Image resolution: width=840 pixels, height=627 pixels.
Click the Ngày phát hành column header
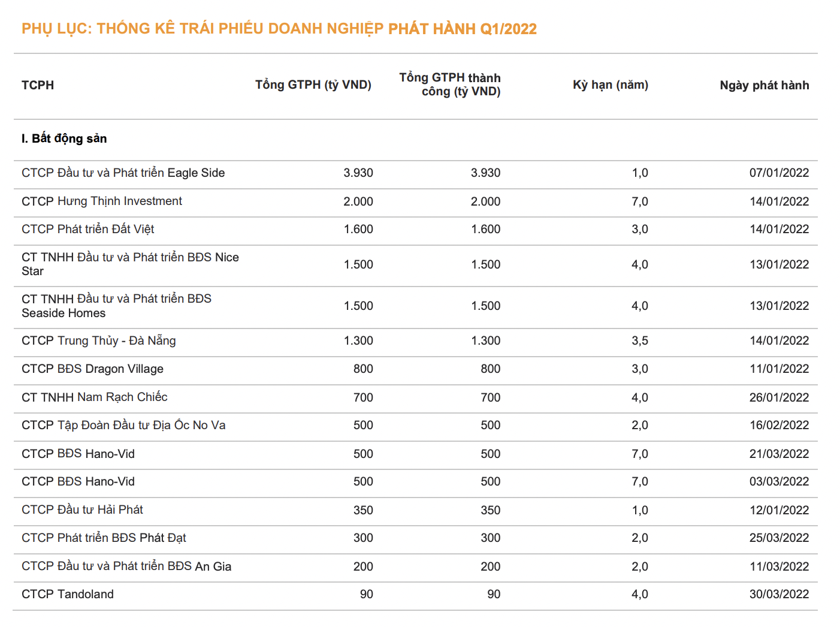(x=764, y=85)
